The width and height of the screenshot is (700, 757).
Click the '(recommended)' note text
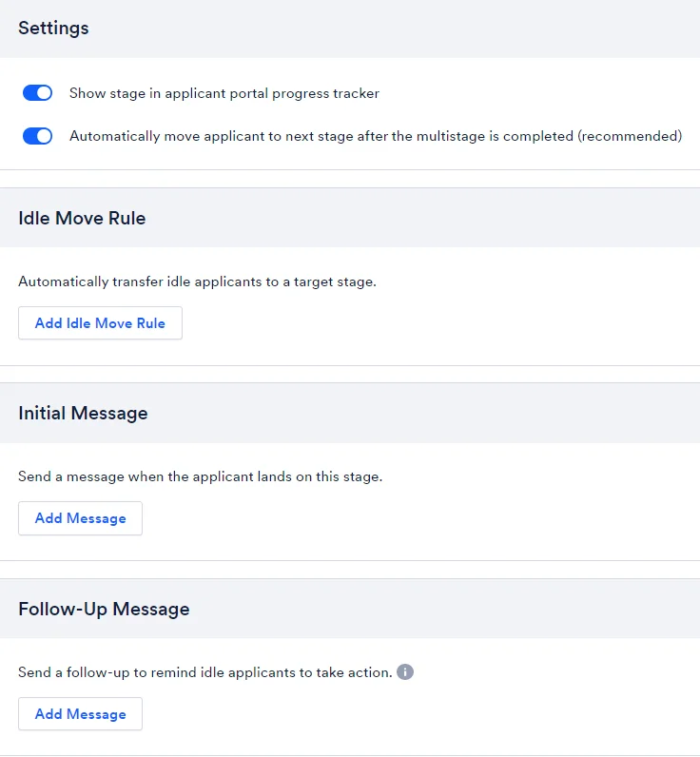[630, 136]
